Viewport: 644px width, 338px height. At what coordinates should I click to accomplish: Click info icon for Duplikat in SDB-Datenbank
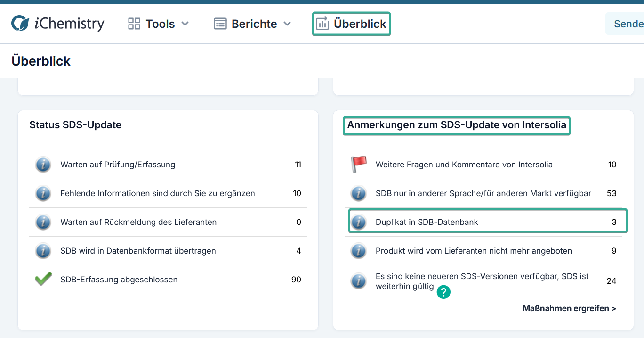pos(359,222)
